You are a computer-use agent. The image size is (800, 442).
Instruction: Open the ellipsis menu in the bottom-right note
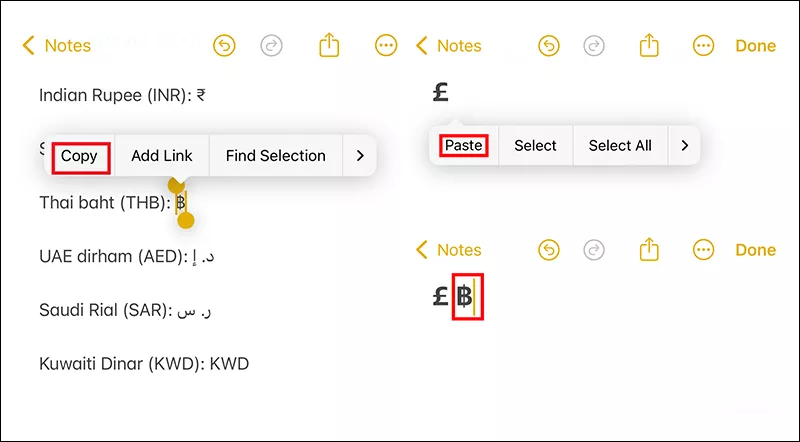[x=703, y=250]
